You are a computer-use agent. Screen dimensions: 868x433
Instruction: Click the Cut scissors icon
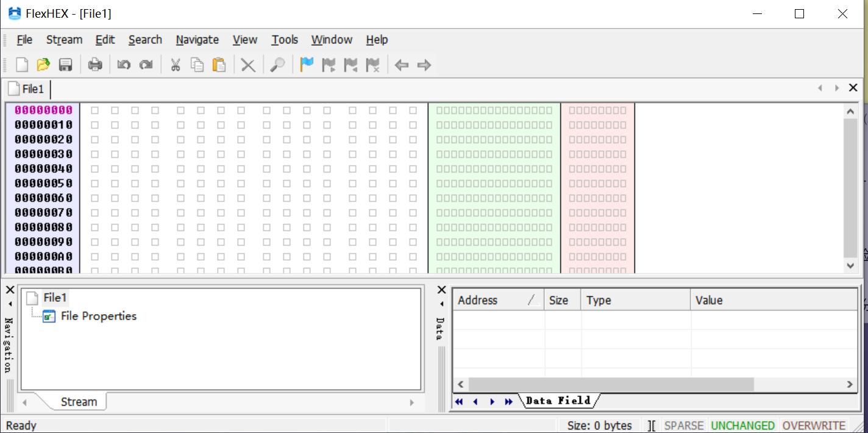[176, 65]
